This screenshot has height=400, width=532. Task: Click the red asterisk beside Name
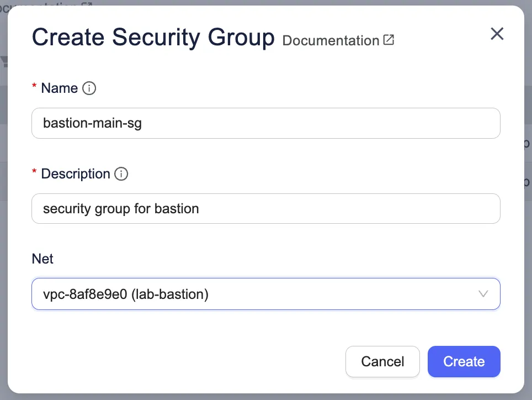(x=34, y=88)
